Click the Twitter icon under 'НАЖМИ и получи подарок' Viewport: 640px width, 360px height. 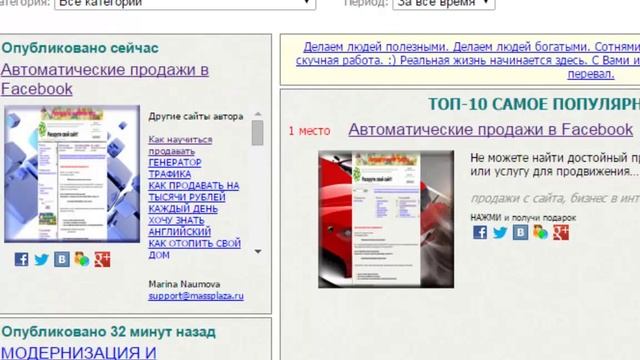500,232
